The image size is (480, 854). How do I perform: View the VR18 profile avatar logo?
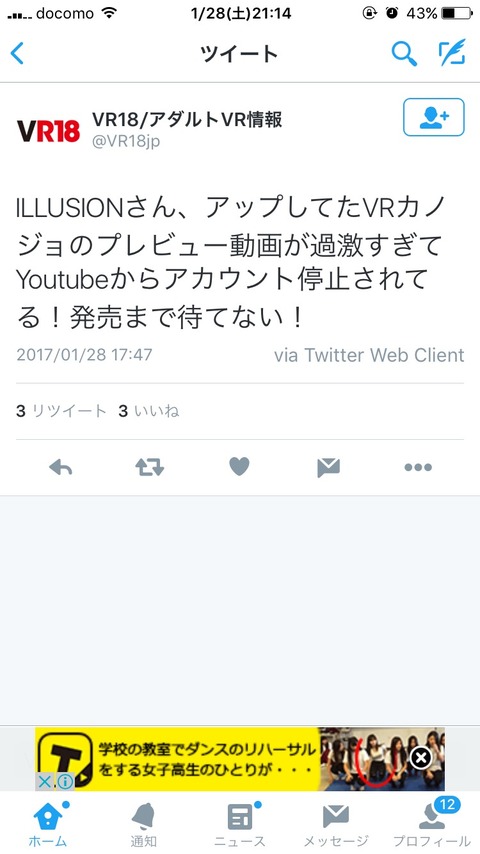[x=48, y=131]
